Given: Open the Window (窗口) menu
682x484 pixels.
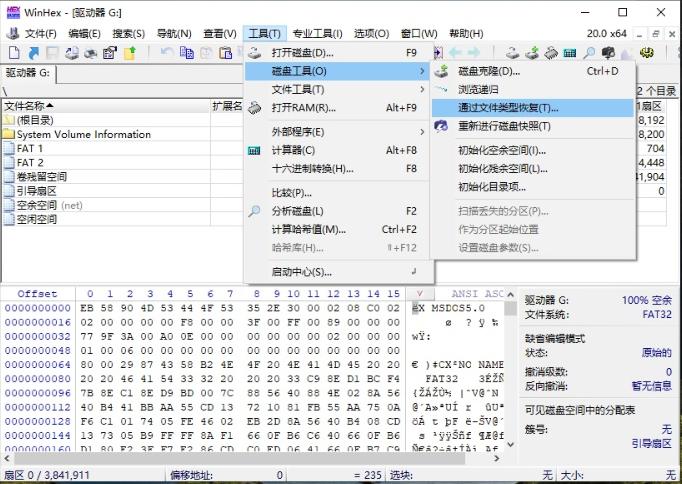Looking at the screenshot, I should click(419, 33).
